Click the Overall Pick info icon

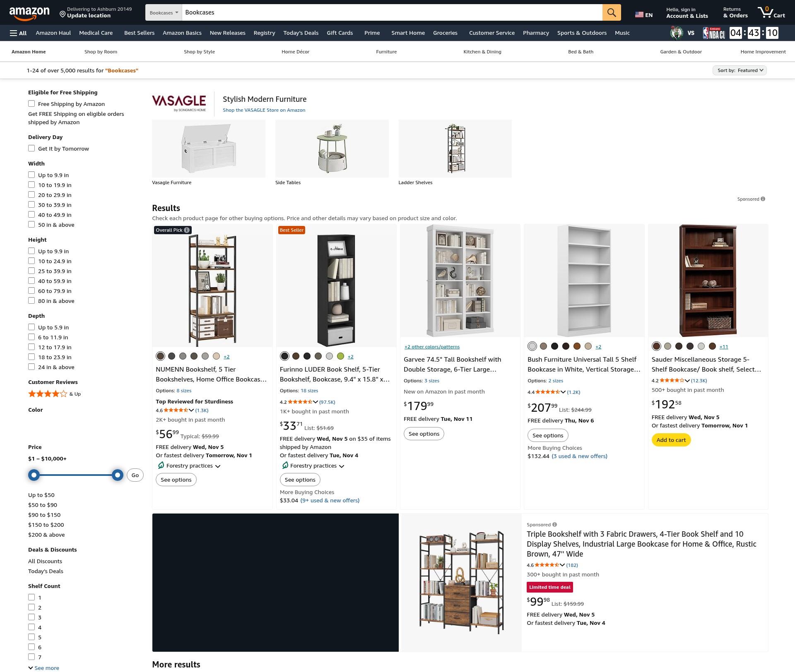tap(187, 230)
